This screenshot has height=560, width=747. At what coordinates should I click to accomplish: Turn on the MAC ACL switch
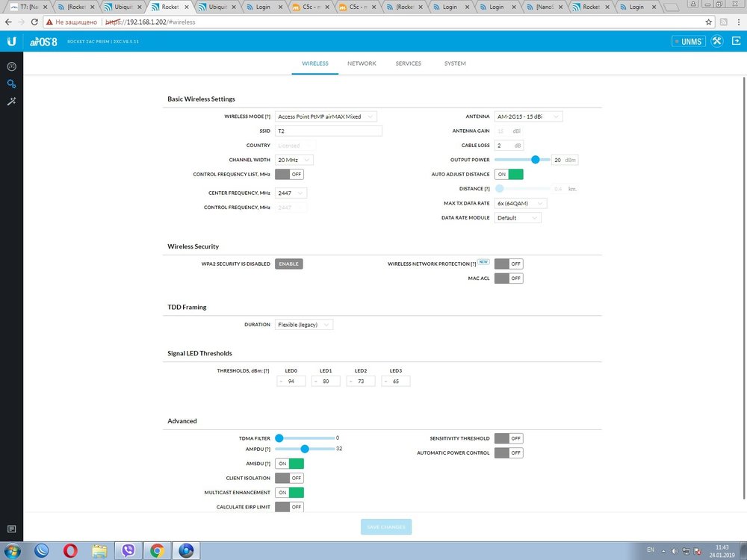pyautogui.click(x=509, y=279)
